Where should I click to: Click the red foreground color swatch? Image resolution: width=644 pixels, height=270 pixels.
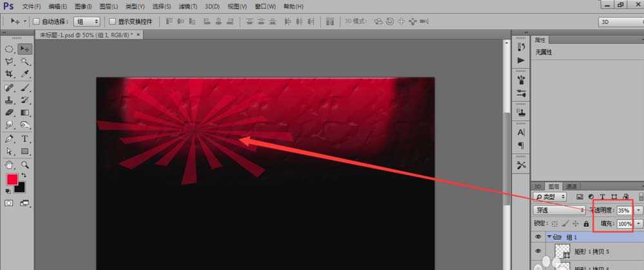pos(12,179)
